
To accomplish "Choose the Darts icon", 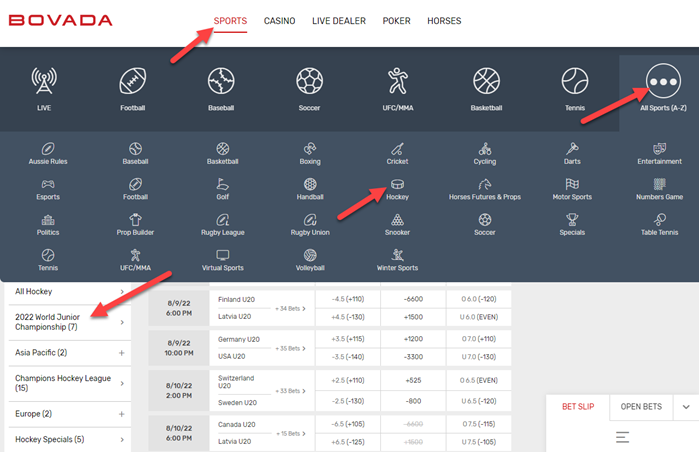I will pyautogui.click(x=572, y=153).
